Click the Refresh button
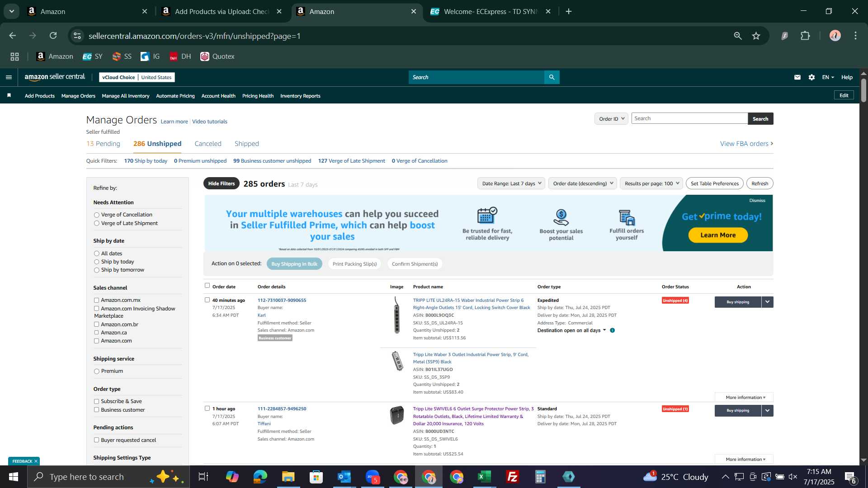 (x=759, y=183)
